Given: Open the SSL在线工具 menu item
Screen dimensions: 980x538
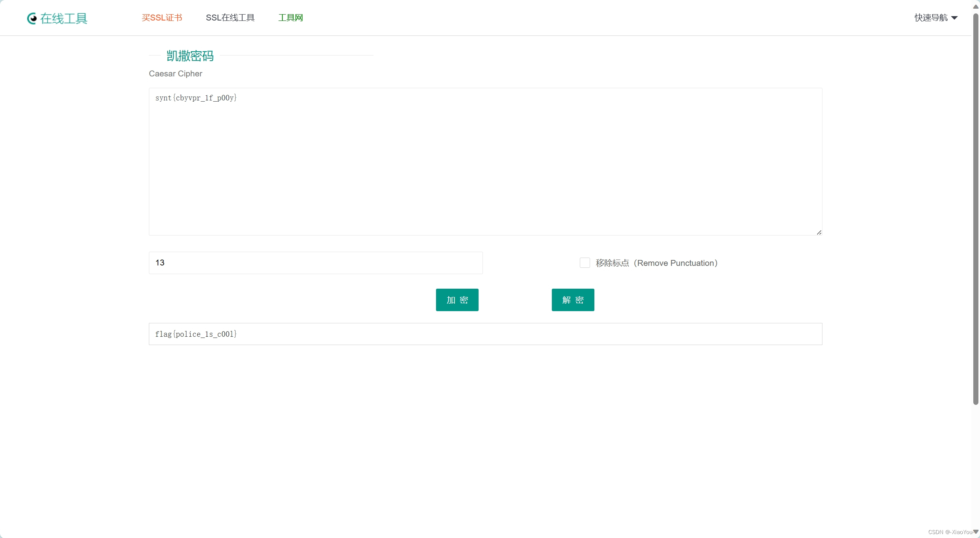Looking at the screenshot, I should coord(230,18).
